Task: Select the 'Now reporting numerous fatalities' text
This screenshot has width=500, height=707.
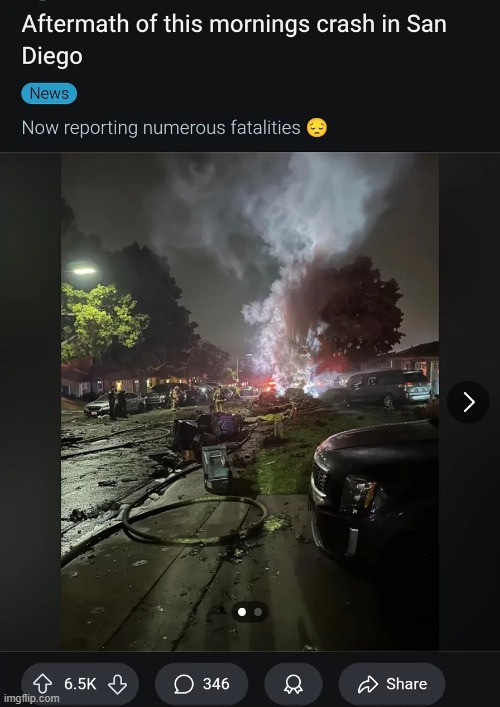Action: click(161, 128)
